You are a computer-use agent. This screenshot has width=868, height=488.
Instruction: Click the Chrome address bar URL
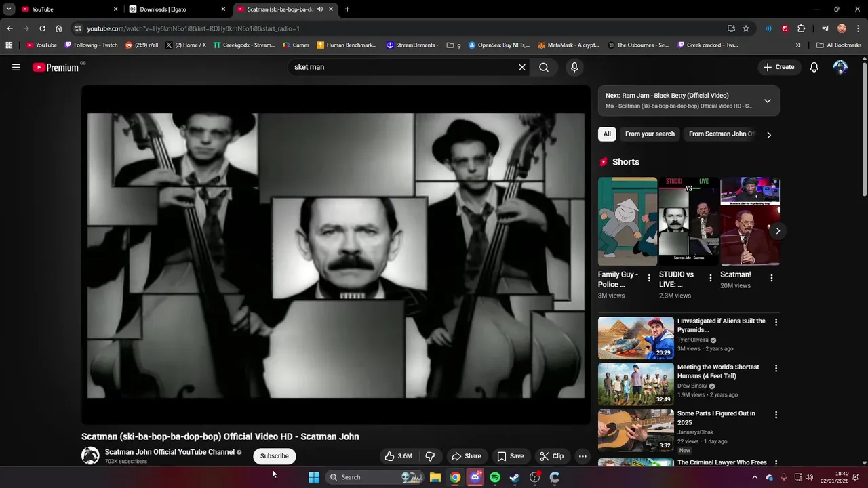pos(193,28)
